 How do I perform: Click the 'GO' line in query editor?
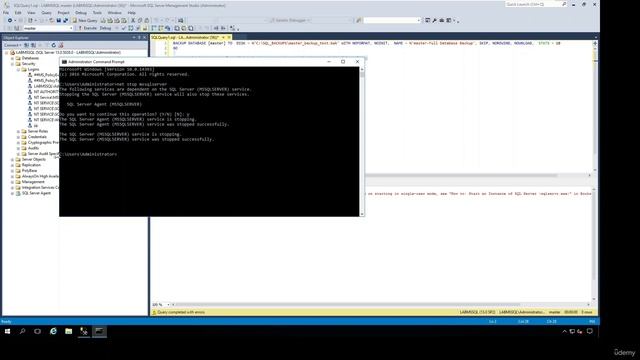click(x=175, y=48)
